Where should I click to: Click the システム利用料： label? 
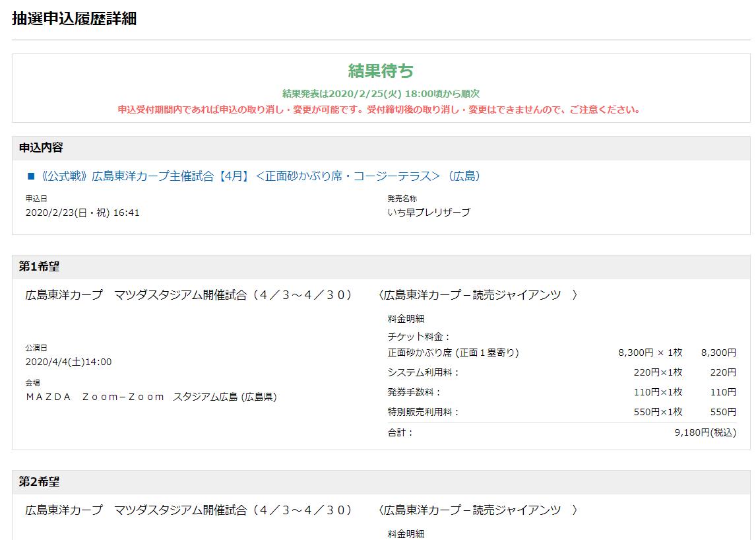424,372
